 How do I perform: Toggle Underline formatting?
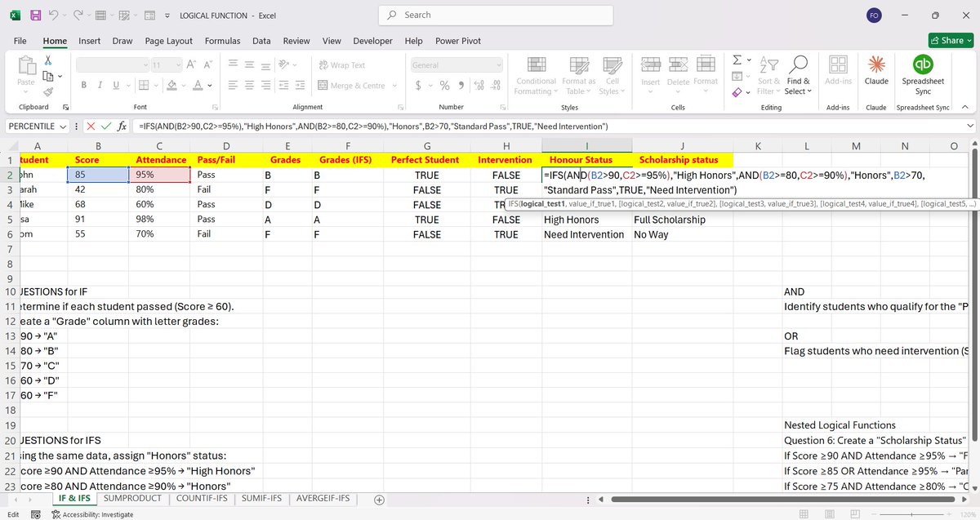click(117, 86)
